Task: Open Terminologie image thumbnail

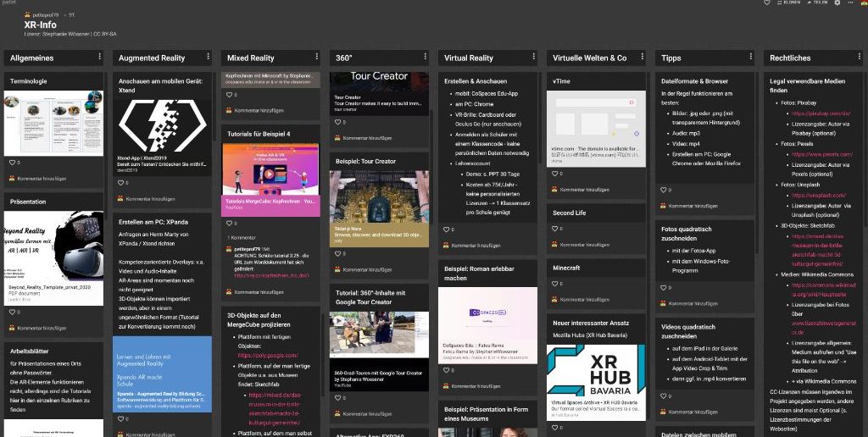Action: click(x=53, y=123)
